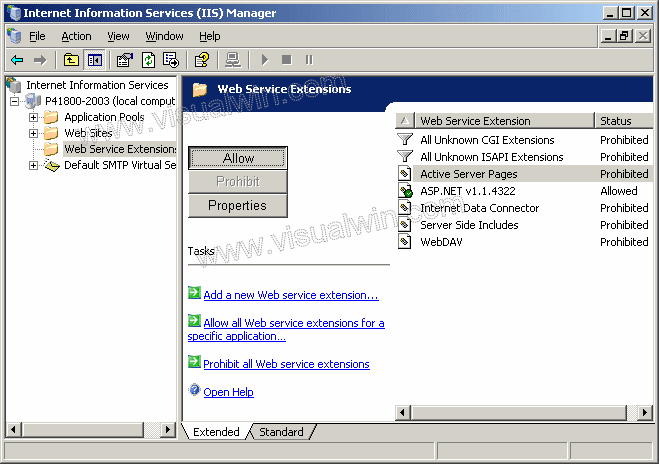Click the extension list scroll left arrow
The height and width of the screenshot is (464, 659).
point(403,412)
